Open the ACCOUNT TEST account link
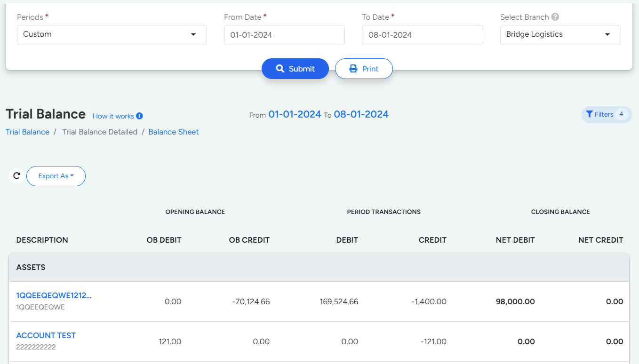 tap(46, 335)
